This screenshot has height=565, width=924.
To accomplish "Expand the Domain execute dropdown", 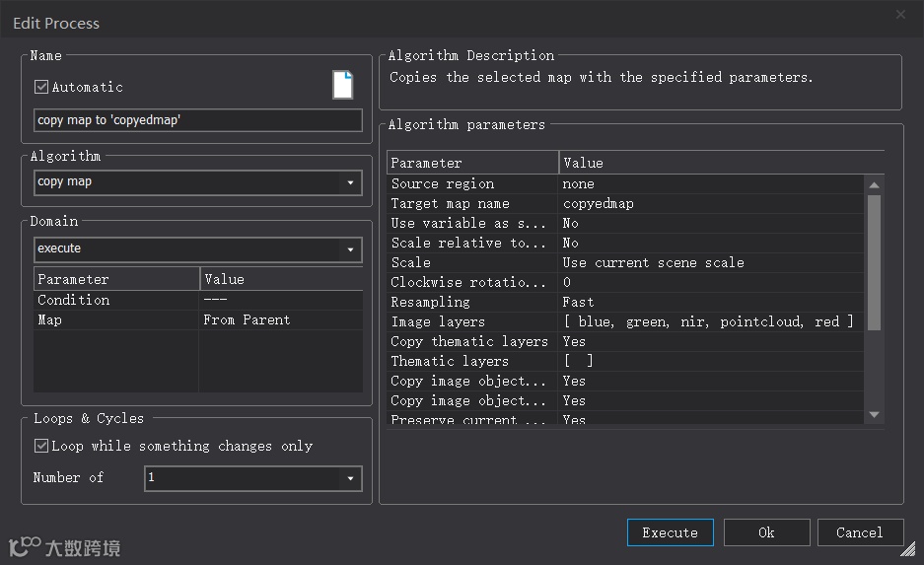I will pyautogui.click(x=350, y=249).
